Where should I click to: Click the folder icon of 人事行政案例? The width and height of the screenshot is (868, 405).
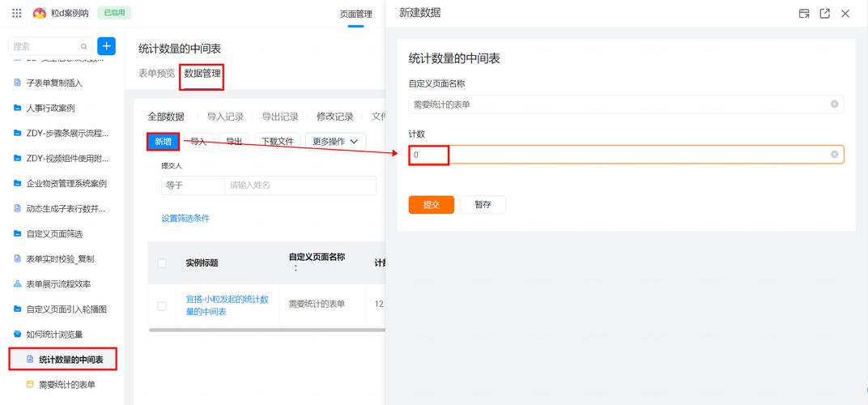coord(17,108)
